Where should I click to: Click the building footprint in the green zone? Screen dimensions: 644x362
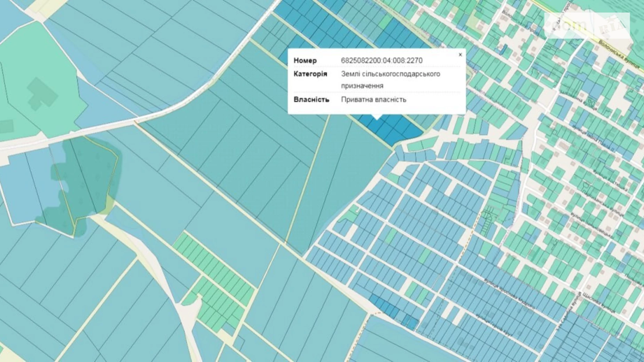pyautogui.click(x=42, y=94)
